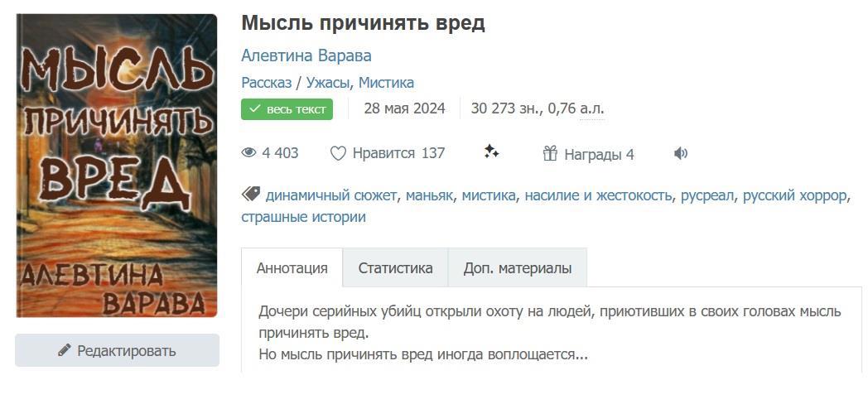
Task: Open the Доп. материалы tab
Action: [x=518, y=268]
